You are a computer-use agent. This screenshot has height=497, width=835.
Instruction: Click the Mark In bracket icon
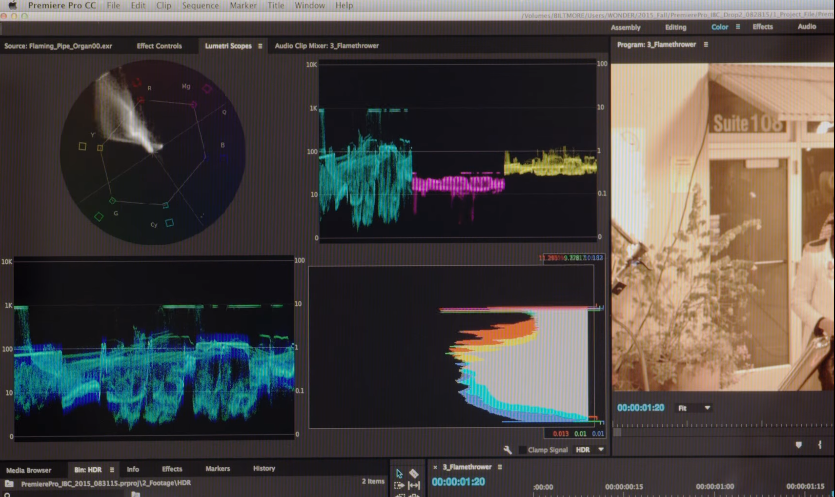820,444
